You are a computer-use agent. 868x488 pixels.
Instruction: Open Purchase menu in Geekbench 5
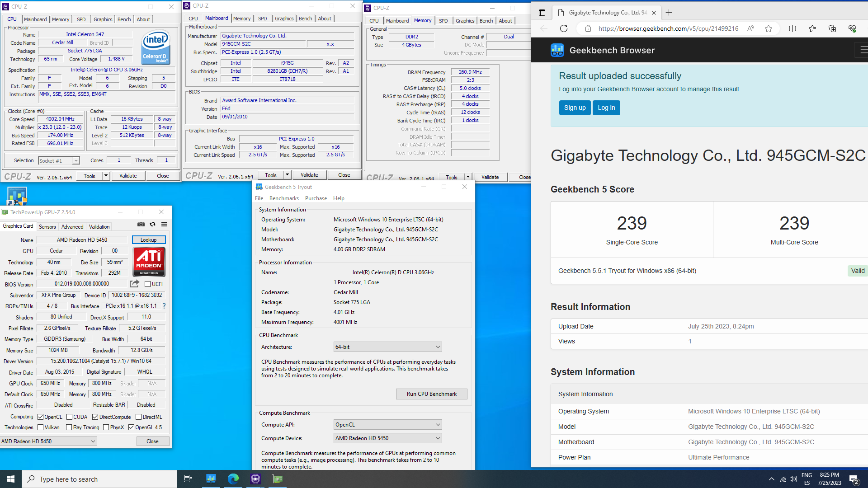click(316, 198)
